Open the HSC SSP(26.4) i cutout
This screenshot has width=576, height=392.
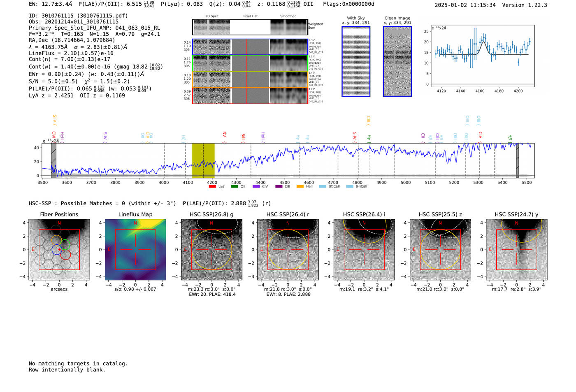(364, 250)
